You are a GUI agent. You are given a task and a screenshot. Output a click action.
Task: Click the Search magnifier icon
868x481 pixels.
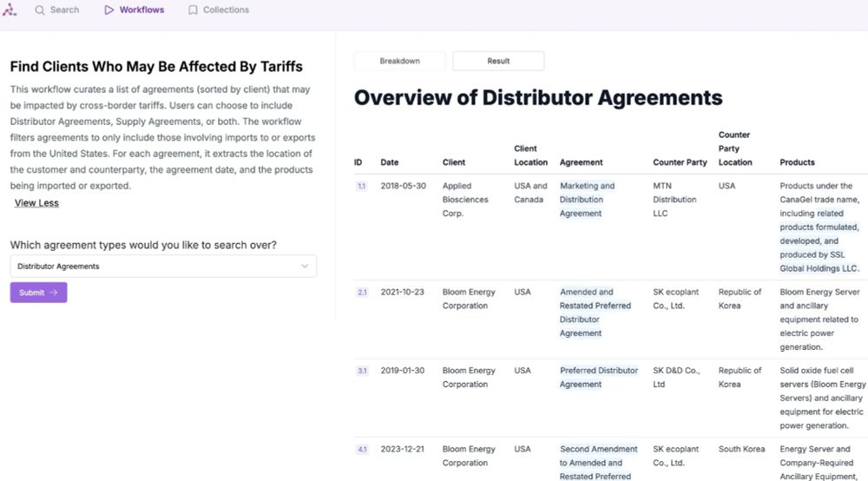(x=39, y=10)
